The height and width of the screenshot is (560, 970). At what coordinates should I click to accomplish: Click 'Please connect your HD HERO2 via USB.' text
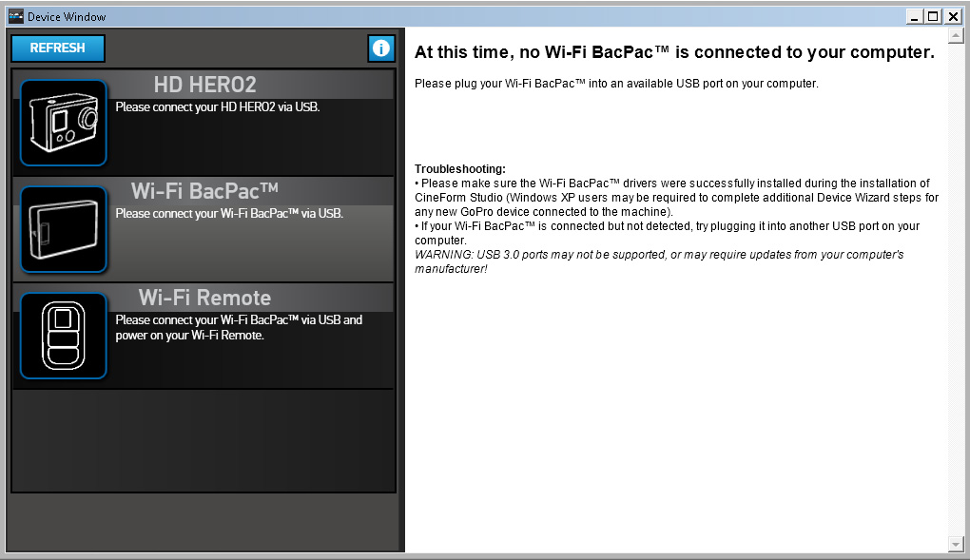pyautogui.click(x=218, y=107)
